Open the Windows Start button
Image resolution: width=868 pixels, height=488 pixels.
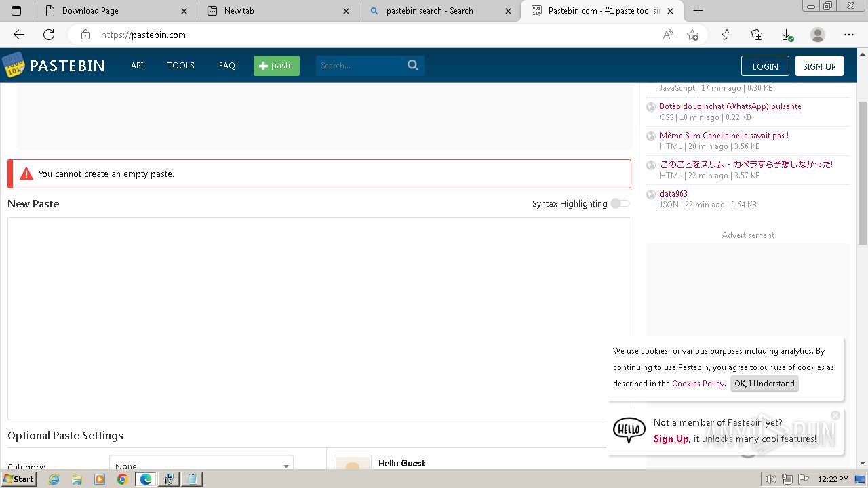[x=18, y=479]
